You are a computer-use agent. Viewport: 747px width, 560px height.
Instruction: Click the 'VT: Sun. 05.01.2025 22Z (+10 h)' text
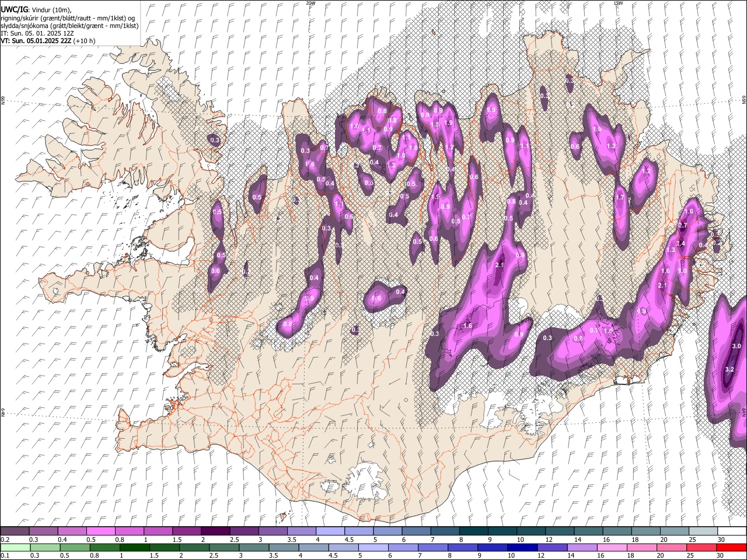point(48,41)
